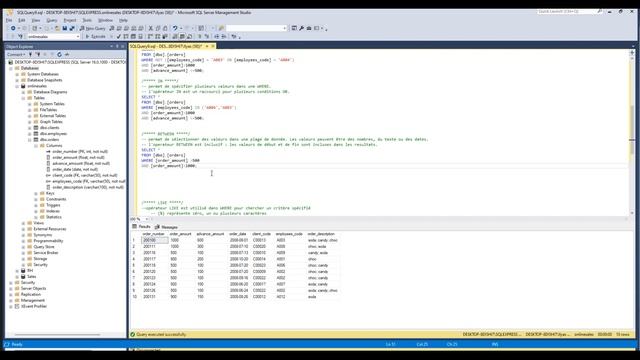Click the Copy icon in toolbar
The width and height of the screenshot is (640, 360).
pyautogui.click(x=158, y=28)
